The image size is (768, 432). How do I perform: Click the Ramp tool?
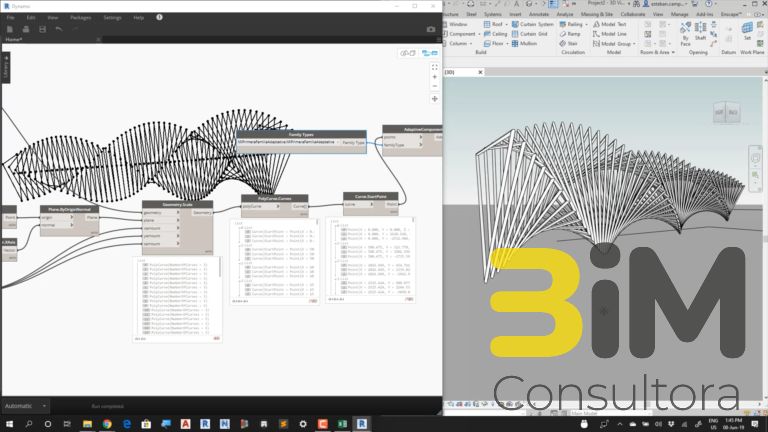tap(570, 34)
